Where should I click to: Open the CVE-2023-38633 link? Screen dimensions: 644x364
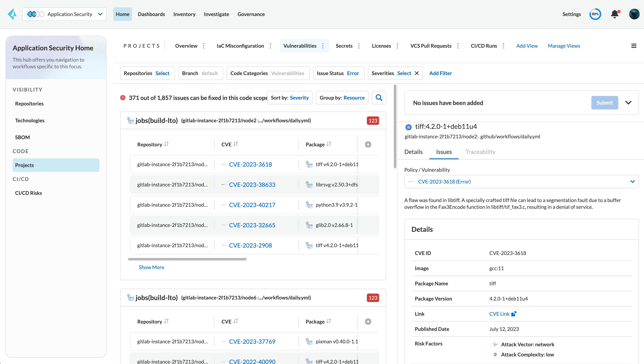pyautogui.click(x=252, y=185)
